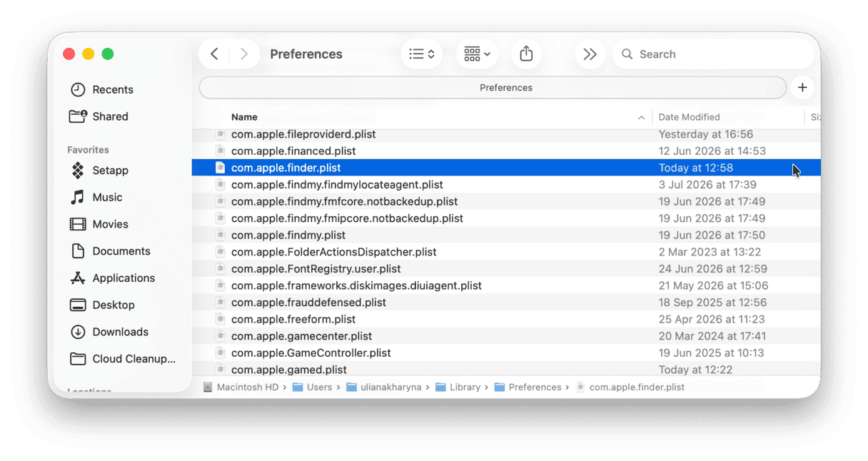Click the Movies filmstrip icon
This screenshot has width=868, height=461.
coord(78,224)
